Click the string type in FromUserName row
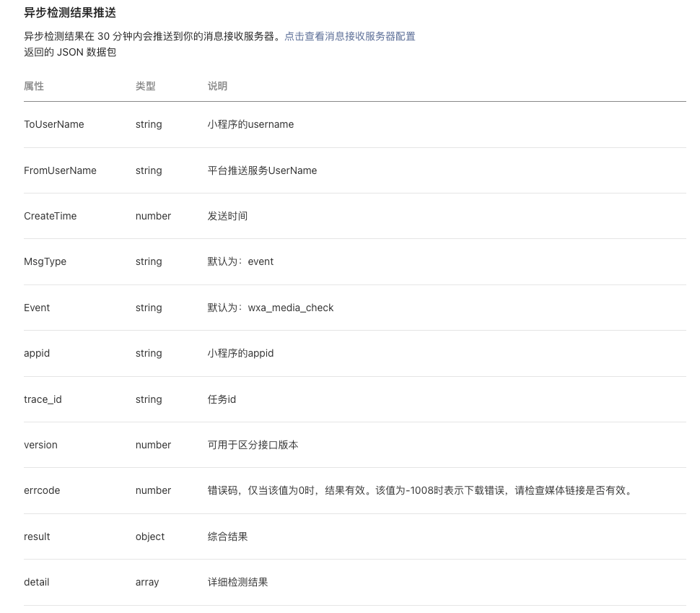700x613 pixels. tap(149, 170)
